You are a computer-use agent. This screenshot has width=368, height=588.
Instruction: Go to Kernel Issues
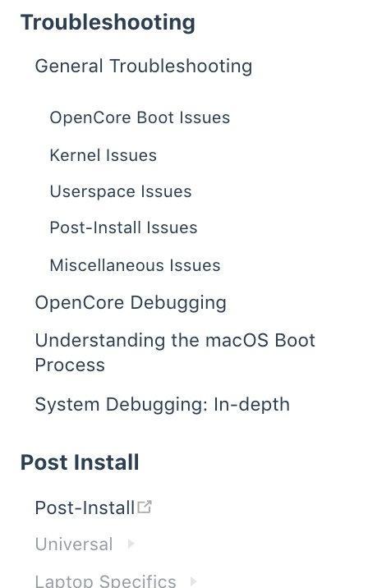click(103, 155)
